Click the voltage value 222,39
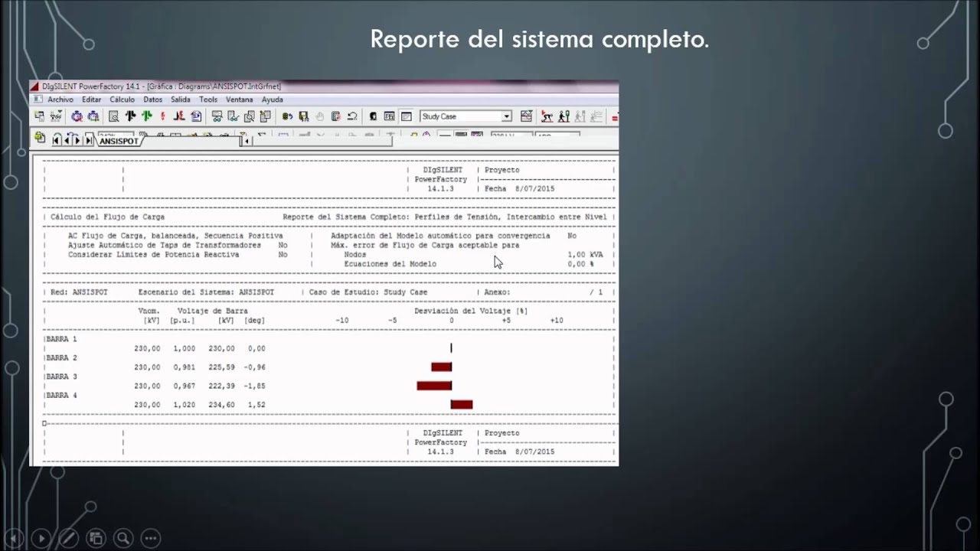The height and width of the screenshot is (551, 980). [222, 386]
